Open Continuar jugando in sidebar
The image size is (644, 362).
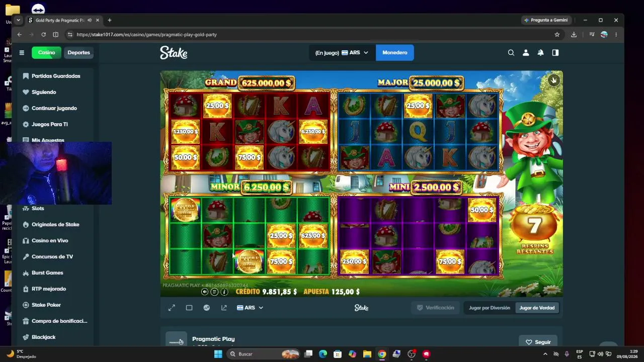click(x=55, y=108)
